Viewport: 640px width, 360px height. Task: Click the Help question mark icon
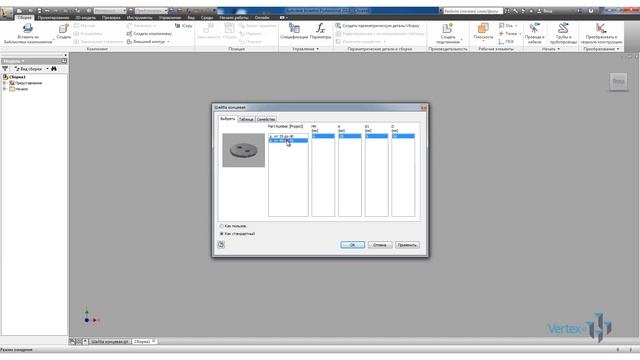click(590, 11)
